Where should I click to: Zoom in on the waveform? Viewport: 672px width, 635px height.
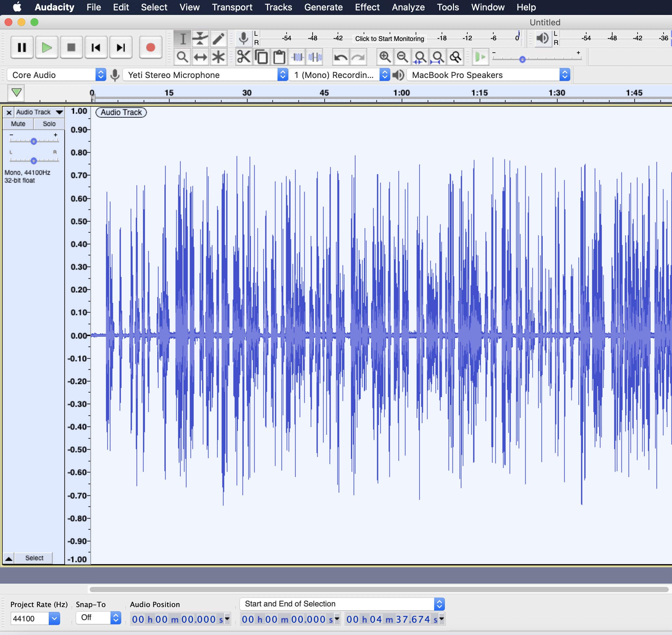pos(385,57)
